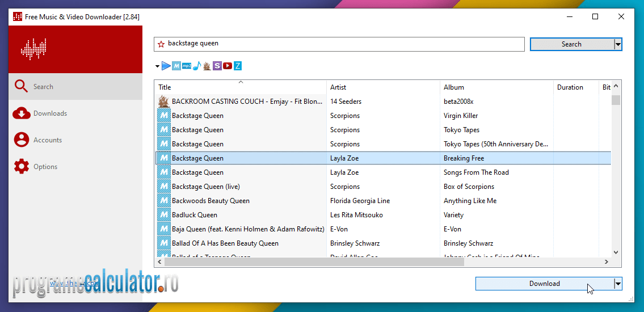The height and width of the screenshot is (312, 644).
Task: Open the Search sidebar tab
Action: point(75,87)
